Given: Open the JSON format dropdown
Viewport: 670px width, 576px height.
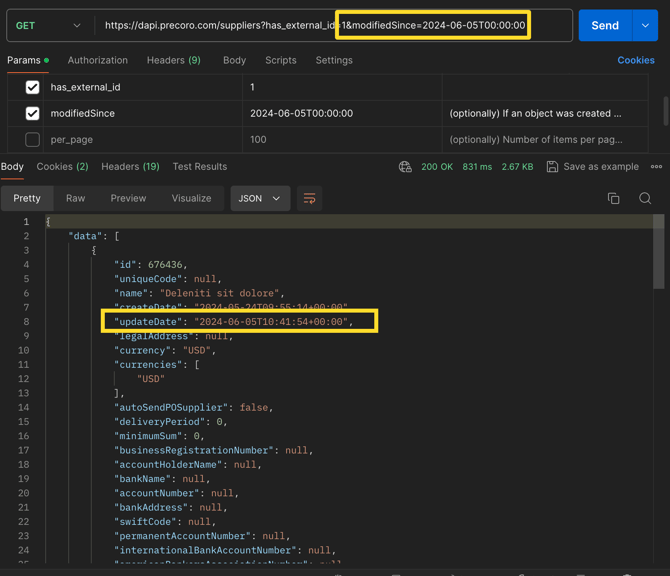Looking at the screenshot, I should click(260, 198).
